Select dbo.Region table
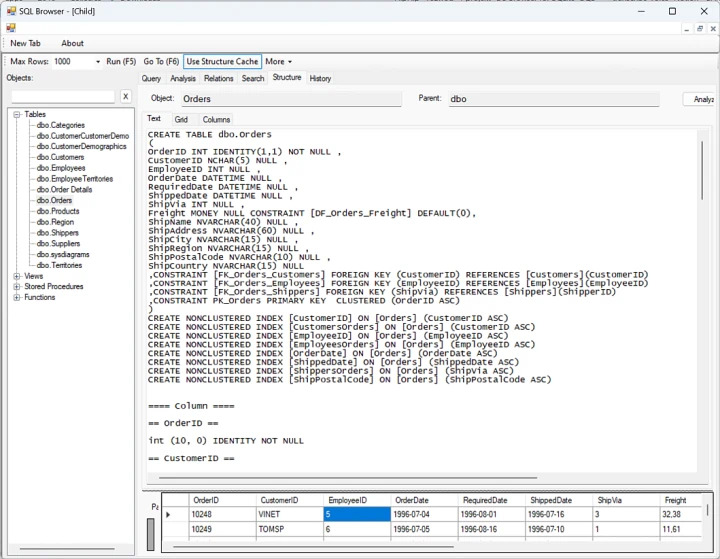This screenshot has height=559, width=720. [55, 222]
